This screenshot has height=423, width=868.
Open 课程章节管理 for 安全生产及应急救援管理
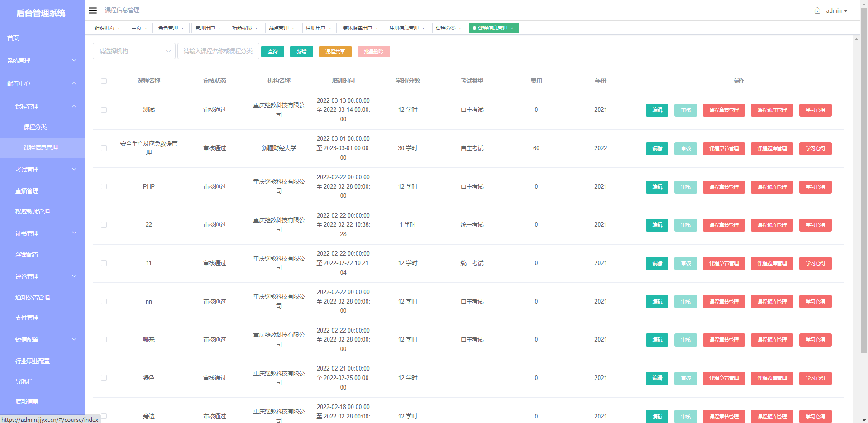click(x=724, y=148)
